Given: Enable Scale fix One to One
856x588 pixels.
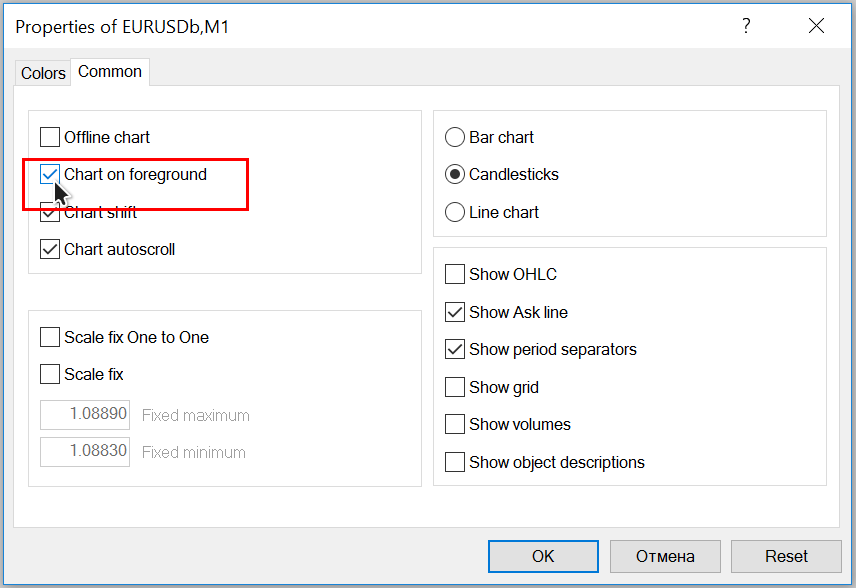Looking at the screenshot, I should tap(50, 337).
